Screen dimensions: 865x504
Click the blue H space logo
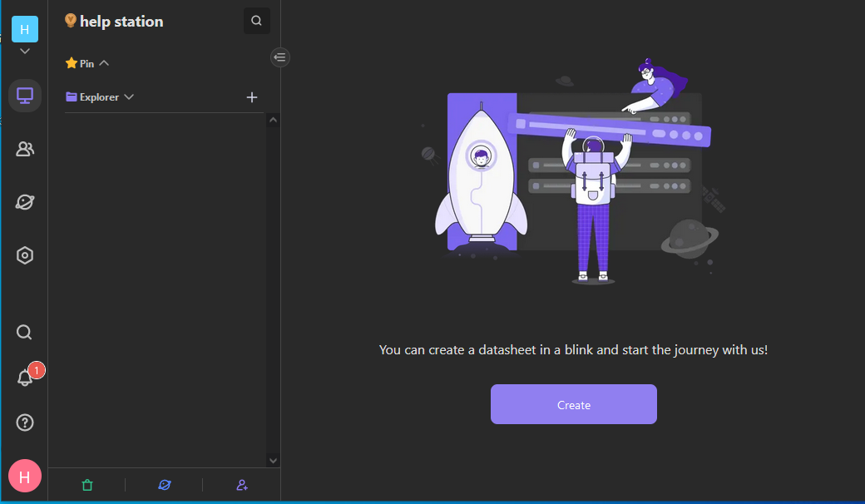[x=25, y=29]
